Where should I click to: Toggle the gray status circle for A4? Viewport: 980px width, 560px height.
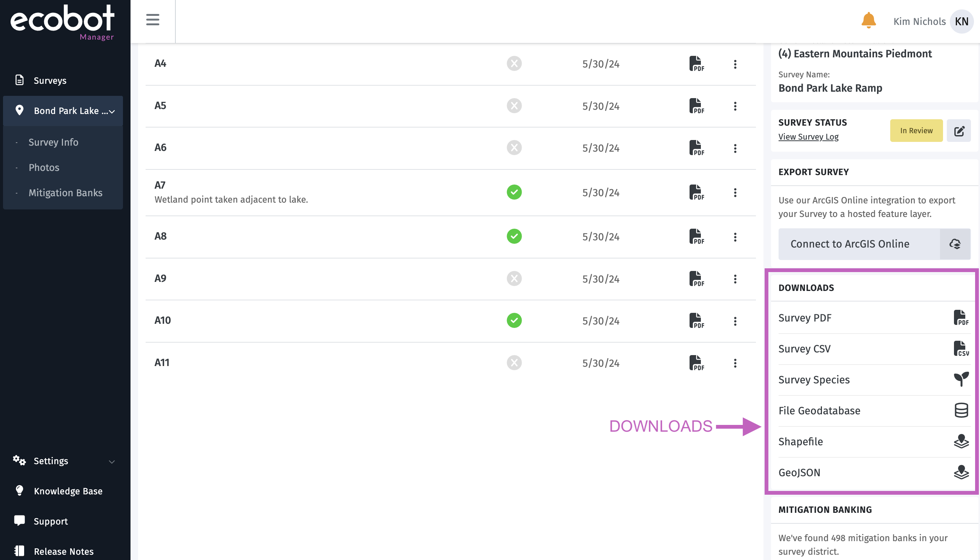click(x=514, y=63)
